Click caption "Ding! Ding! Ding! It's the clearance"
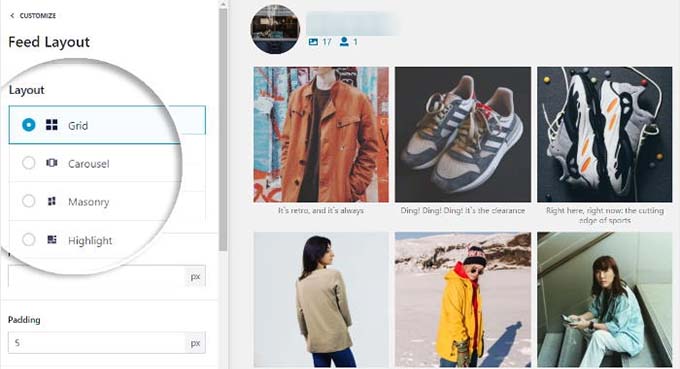Screen dimensions: 680x369 click(463, 211)
